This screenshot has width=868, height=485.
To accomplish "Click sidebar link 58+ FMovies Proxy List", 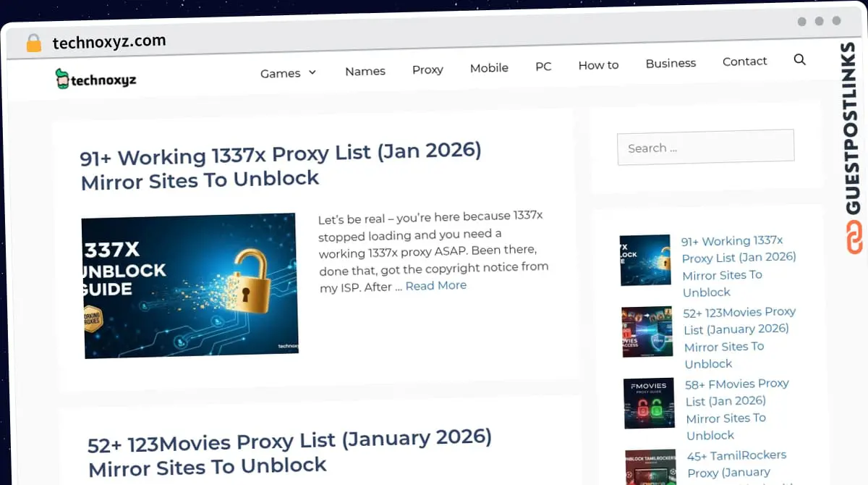I will [x=738, y=409].
